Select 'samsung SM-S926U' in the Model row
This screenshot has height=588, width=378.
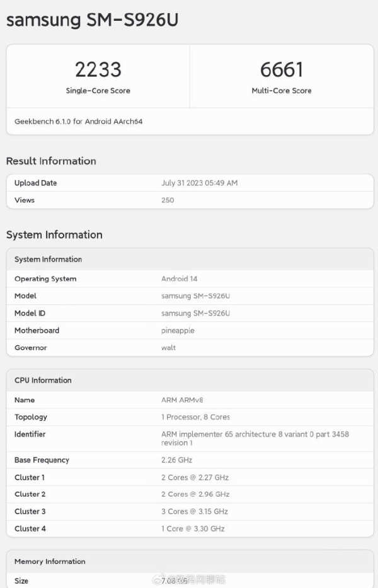(x=196, y=296)
